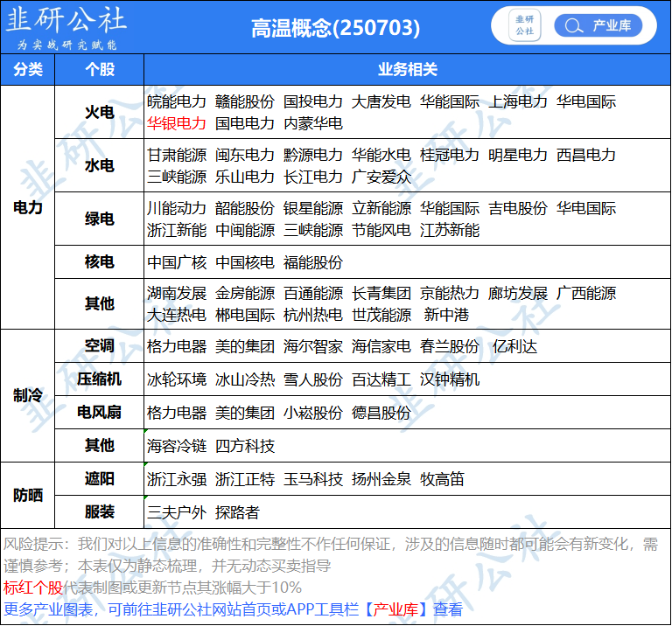672x626 pixels.
Task: Click 四方科技 stock name
Action: (245, 446)
